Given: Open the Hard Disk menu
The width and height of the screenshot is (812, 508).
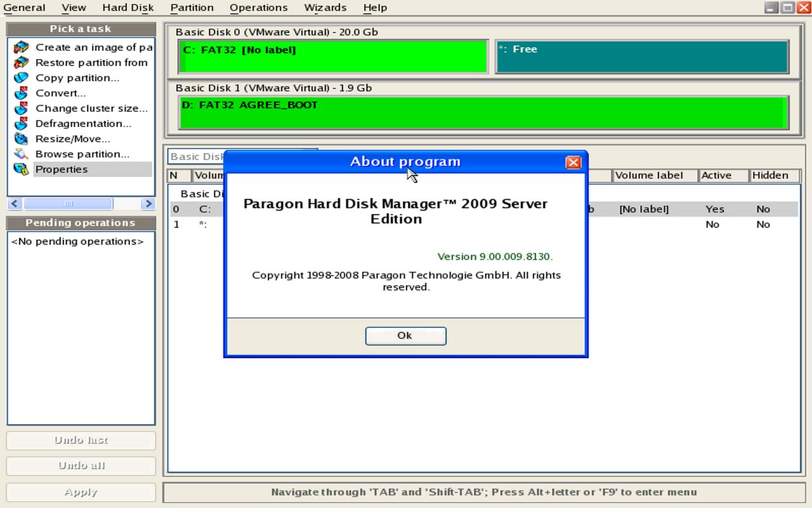Looking at the screenshot, I should pos(128,8).
